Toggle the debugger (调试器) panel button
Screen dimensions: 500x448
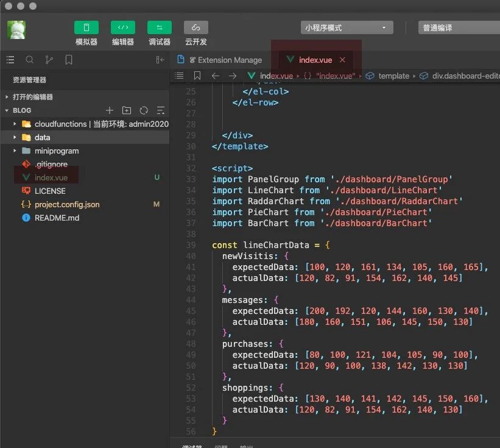click(x=159, y=27)
